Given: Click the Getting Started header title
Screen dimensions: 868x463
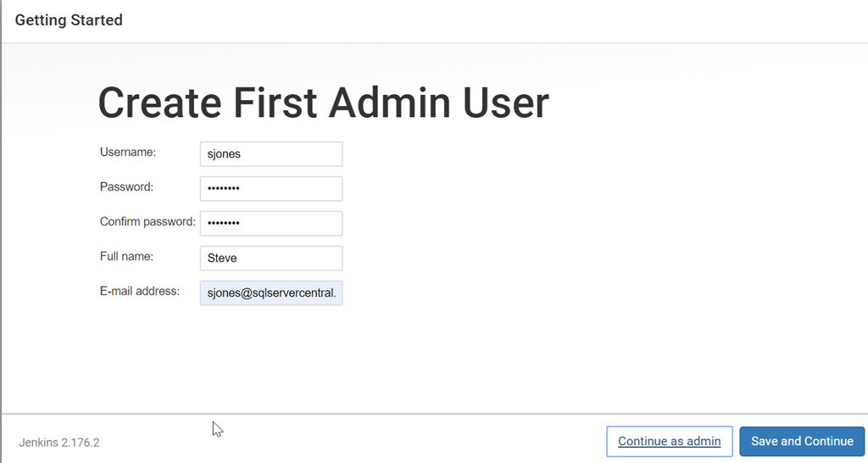Looking at the screenshot, I should point(69,20).
